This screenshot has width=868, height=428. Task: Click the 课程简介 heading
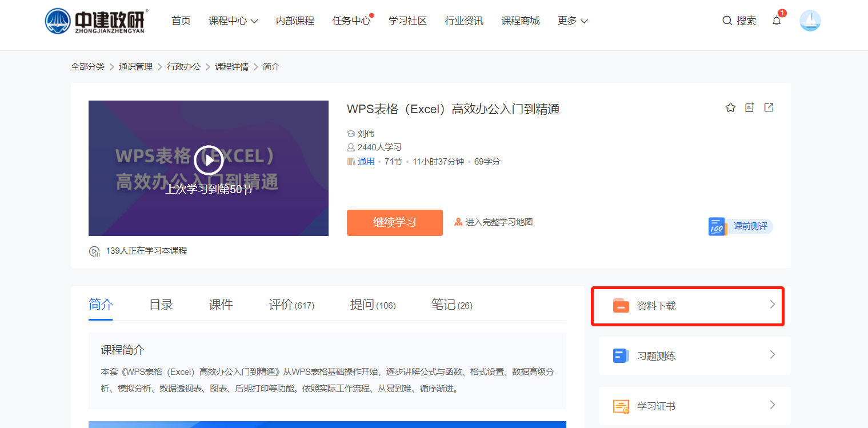point(122,350)
